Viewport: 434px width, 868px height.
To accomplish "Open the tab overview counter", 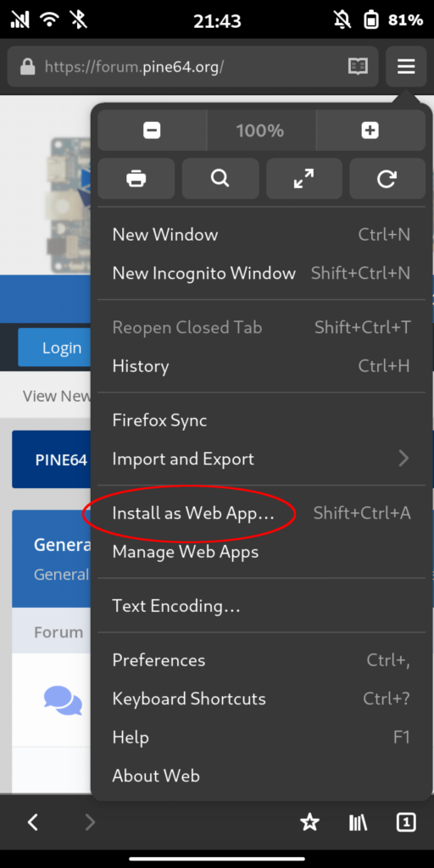I will click(x=406, y=822).
